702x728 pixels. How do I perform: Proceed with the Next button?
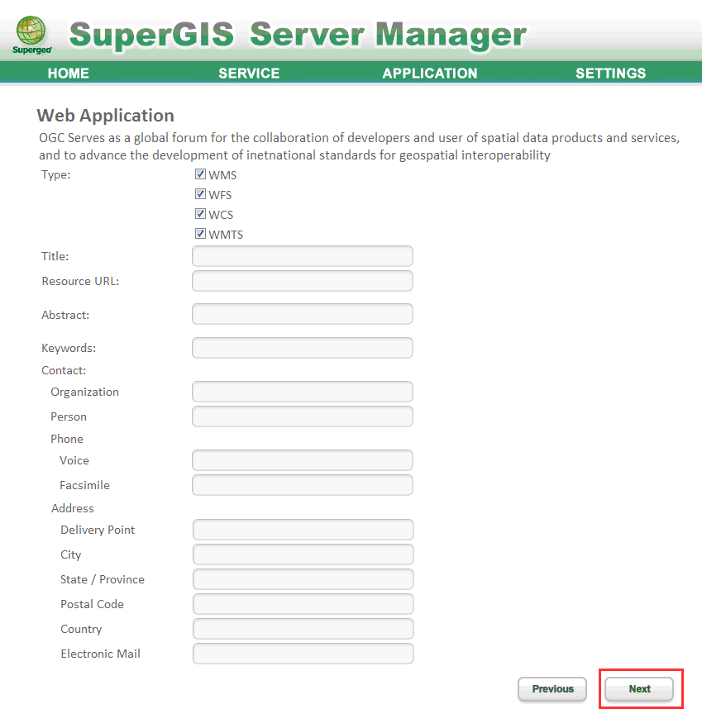coord(639,689)
